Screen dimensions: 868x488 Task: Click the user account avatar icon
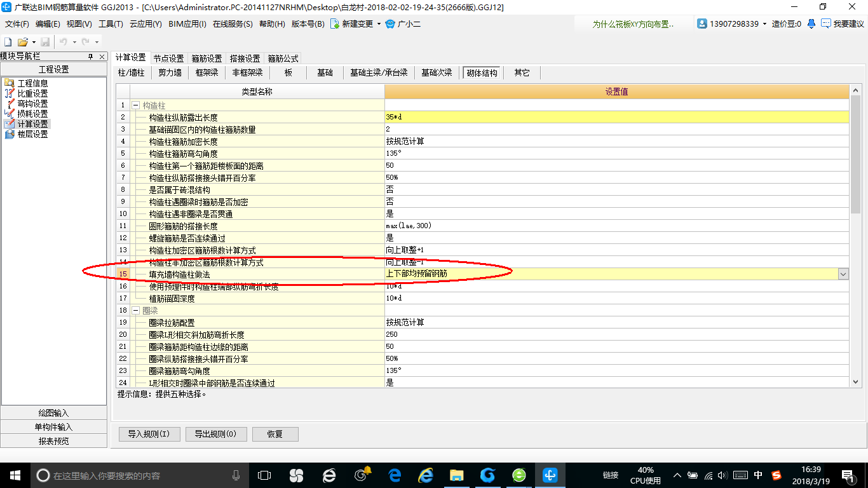702,24
